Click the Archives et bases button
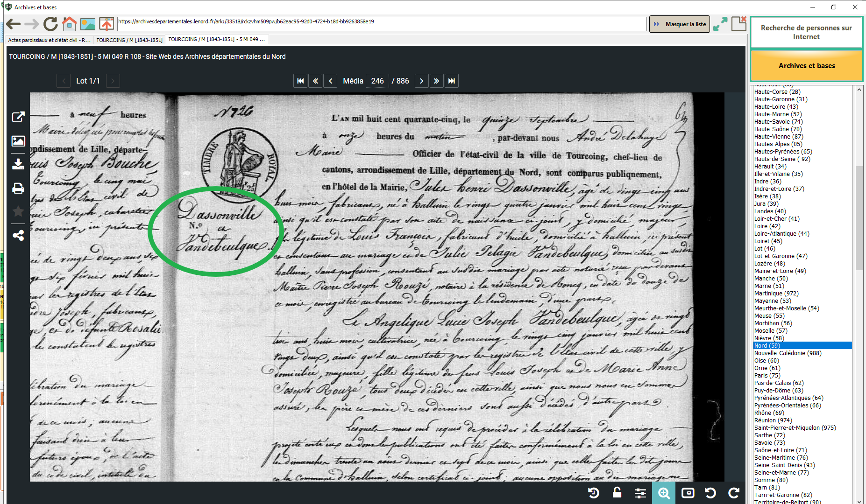 click(x=806, y=66)
